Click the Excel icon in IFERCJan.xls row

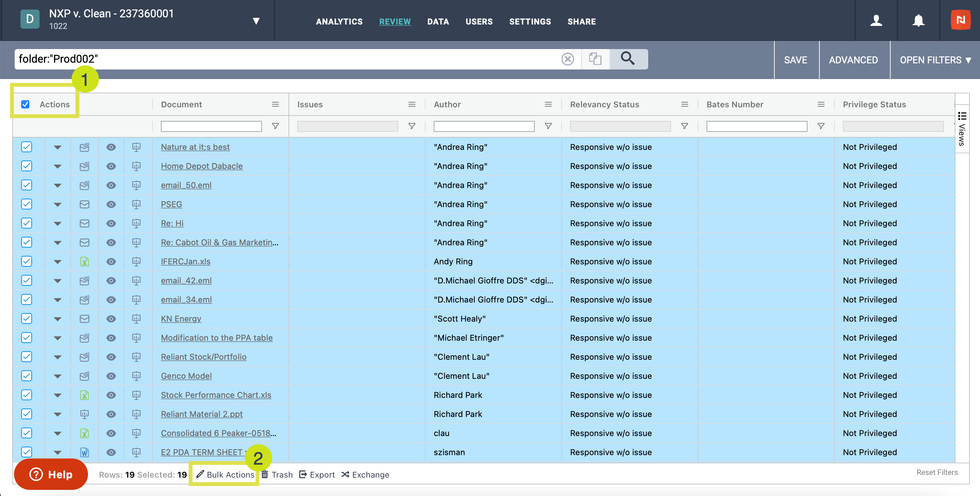point(85,262)
